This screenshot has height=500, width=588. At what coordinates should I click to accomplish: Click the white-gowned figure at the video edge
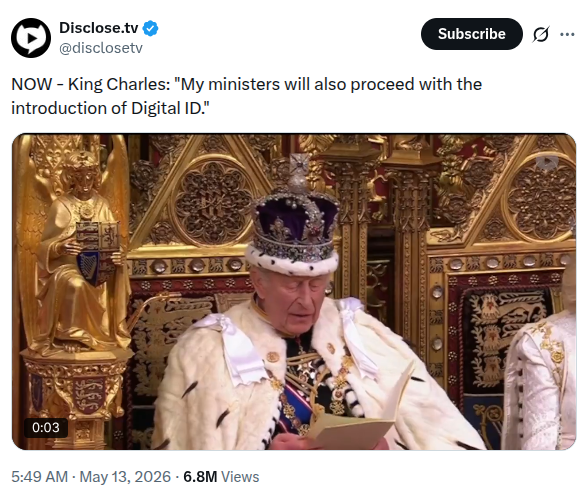pyautogui.click(x=540, y=379)
